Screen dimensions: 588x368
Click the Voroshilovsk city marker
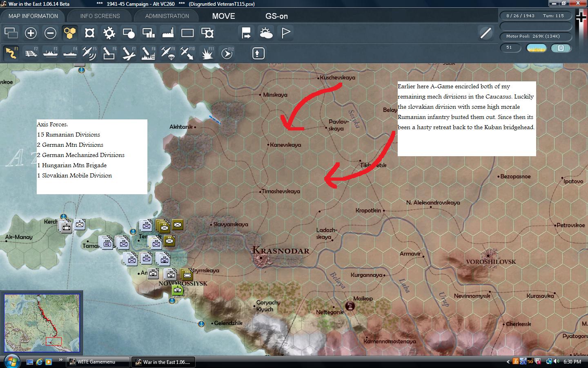(x=488, y=255)
